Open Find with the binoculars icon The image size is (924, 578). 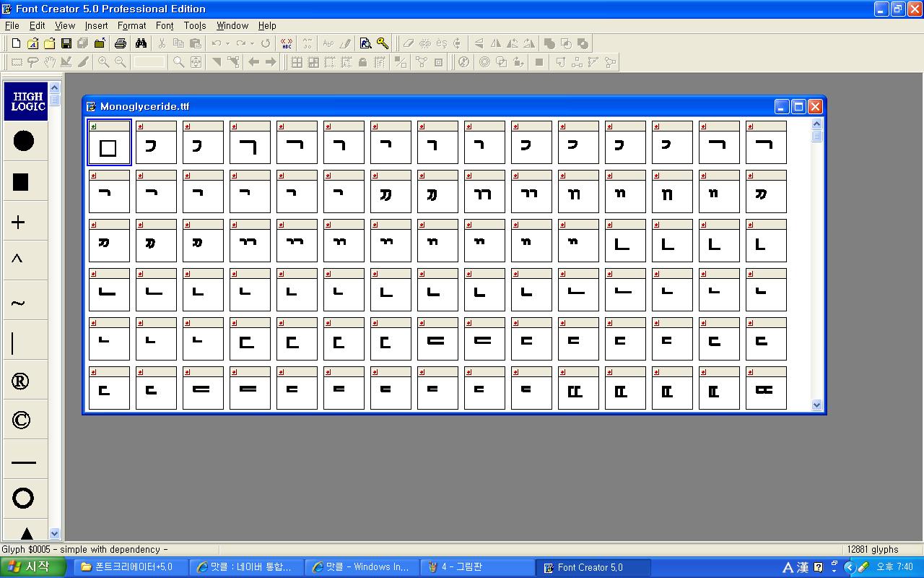[141, 43]
